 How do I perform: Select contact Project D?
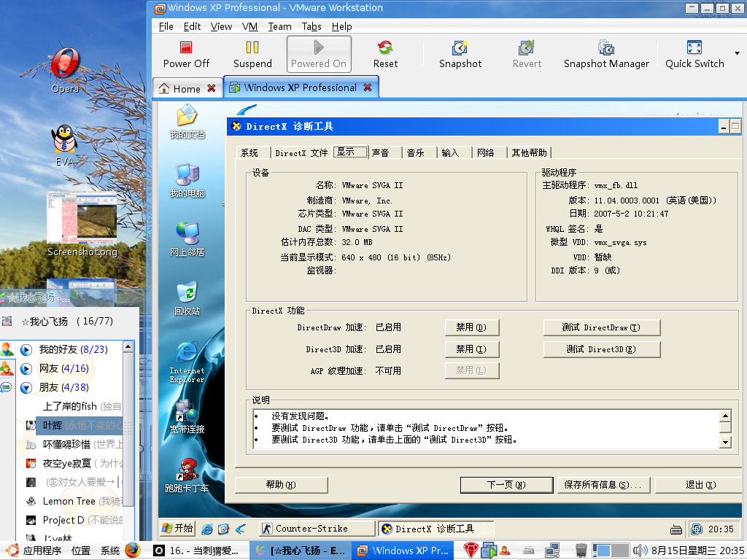(74, 520)
